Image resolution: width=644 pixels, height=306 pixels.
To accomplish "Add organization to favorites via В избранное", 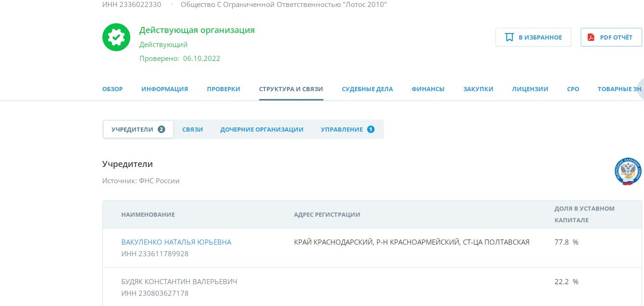I will coord(533,37).
